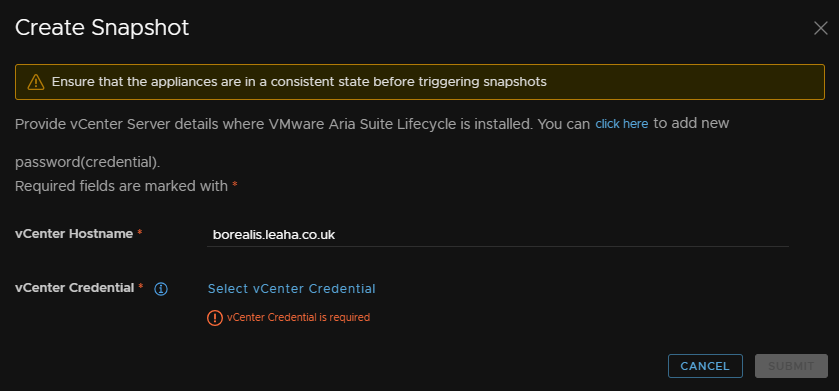This screenshot has height=391, width=839.
Task: Click the red error exclamation icon
Action: tap(215, 318)
